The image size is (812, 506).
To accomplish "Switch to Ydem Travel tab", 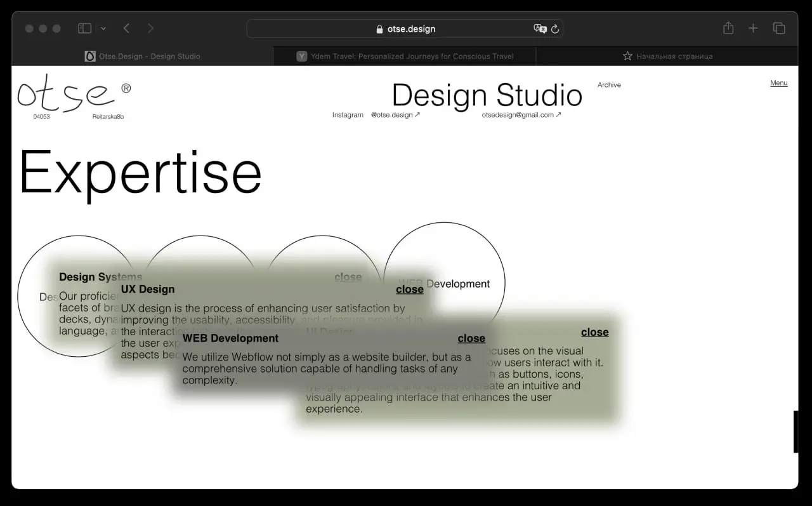I will pos(405,56).
